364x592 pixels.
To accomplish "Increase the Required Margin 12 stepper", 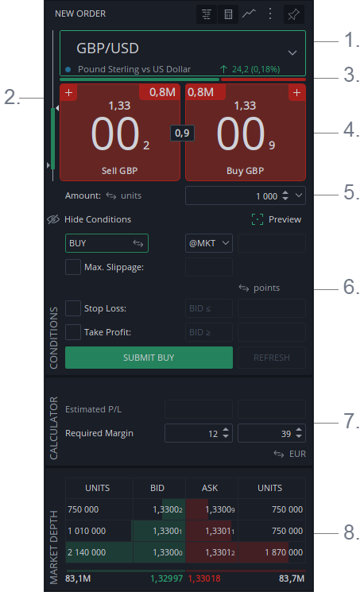I will point(226,430).
